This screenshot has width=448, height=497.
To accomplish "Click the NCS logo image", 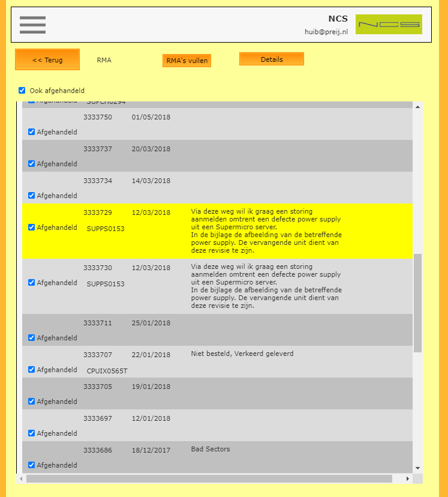I will click(389, 24).
